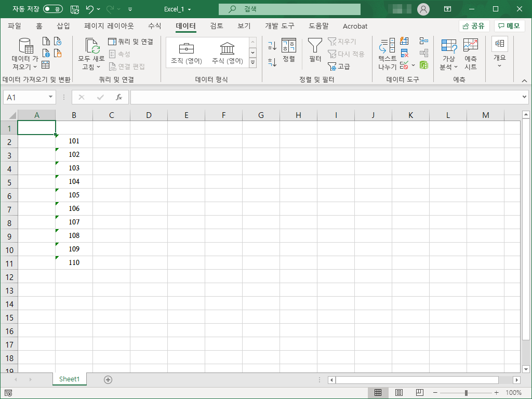Click the From Table/Range icon
Viewport: 532px width, 399px height.
pyautogui.click(x=46, y=65)
